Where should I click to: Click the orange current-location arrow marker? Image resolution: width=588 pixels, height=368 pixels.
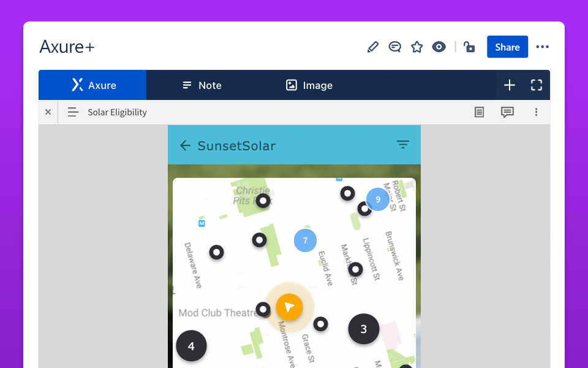(x=289, y=307)
